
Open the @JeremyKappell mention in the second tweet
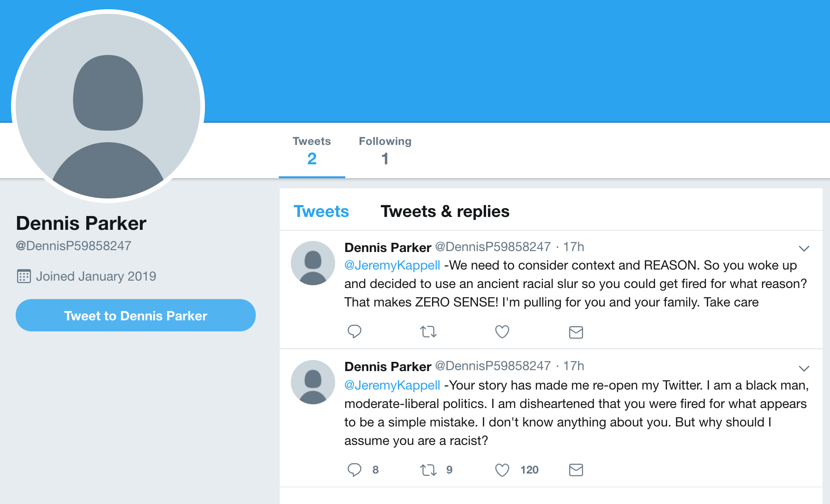392,385
